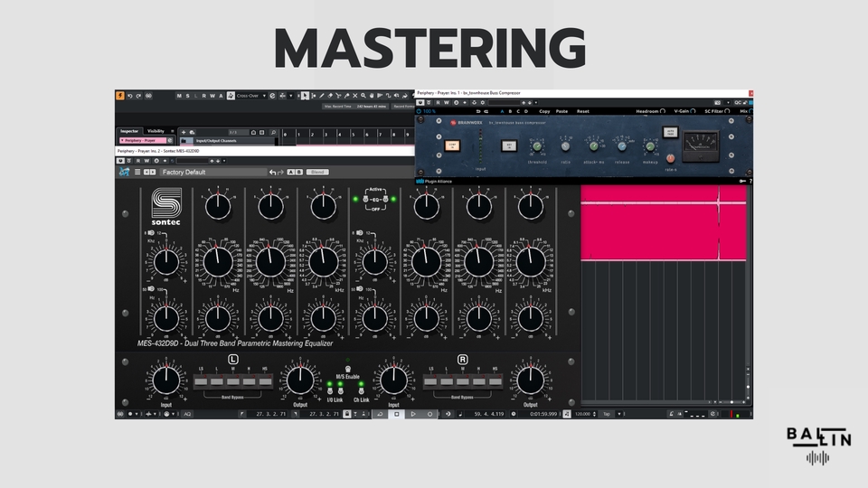Click the Play button in transport bar

[x=413, y=413]
